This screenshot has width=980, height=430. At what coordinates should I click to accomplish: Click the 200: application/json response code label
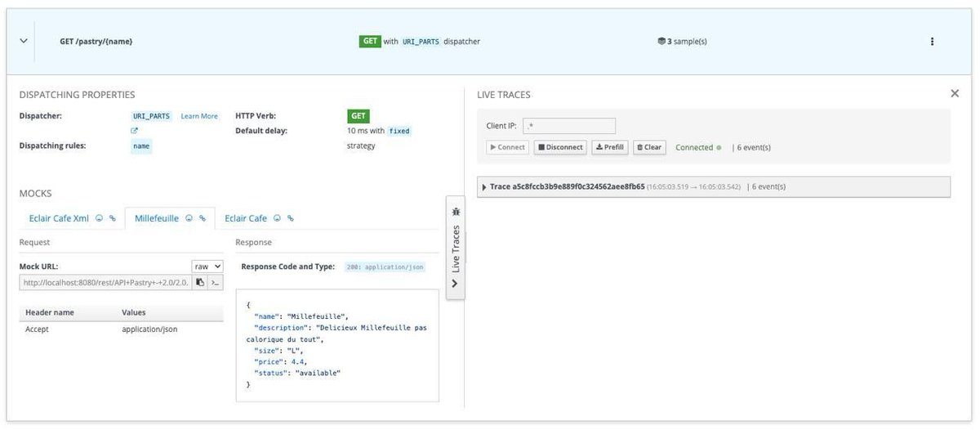pos(383,267)
